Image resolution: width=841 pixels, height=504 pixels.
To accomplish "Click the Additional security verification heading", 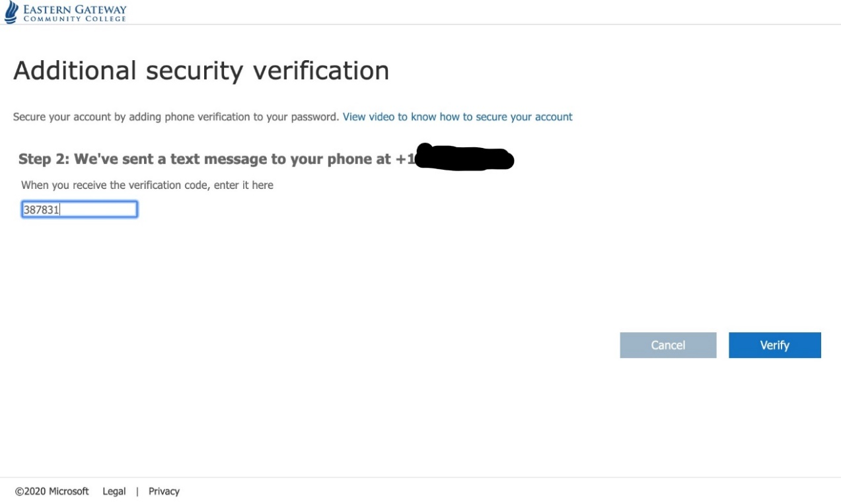I will click(x=201, y=71).
